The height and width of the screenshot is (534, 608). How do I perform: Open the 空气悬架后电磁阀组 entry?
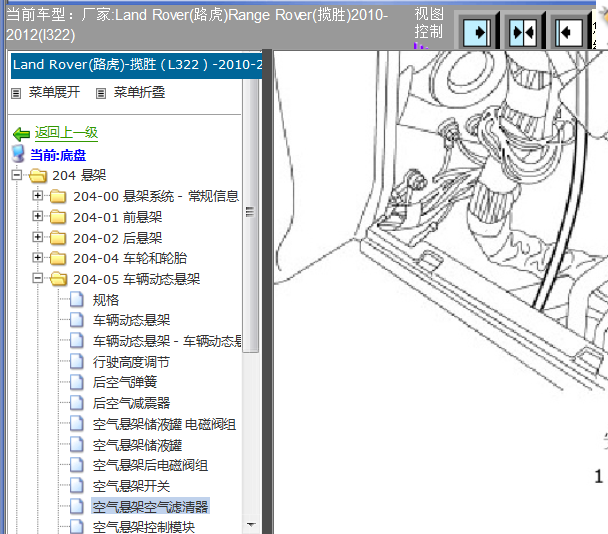(150, 465)
